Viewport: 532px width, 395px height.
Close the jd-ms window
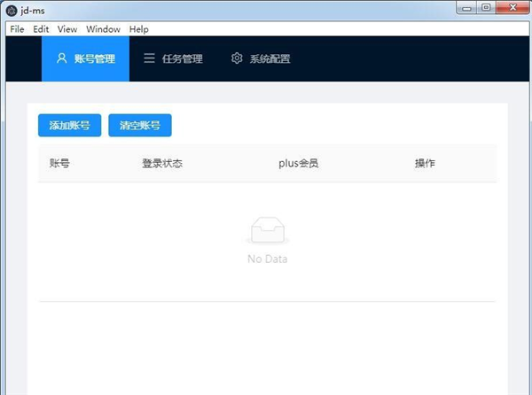tap(512, 7)
